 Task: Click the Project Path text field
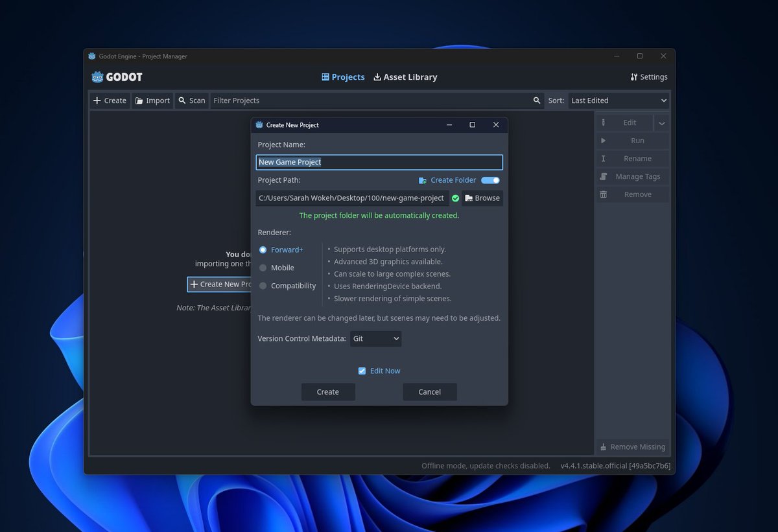pos(352,198)
